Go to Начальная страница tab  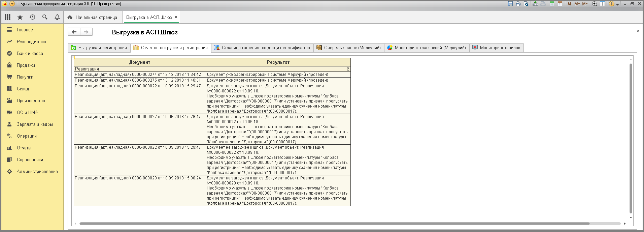[93, 17]
